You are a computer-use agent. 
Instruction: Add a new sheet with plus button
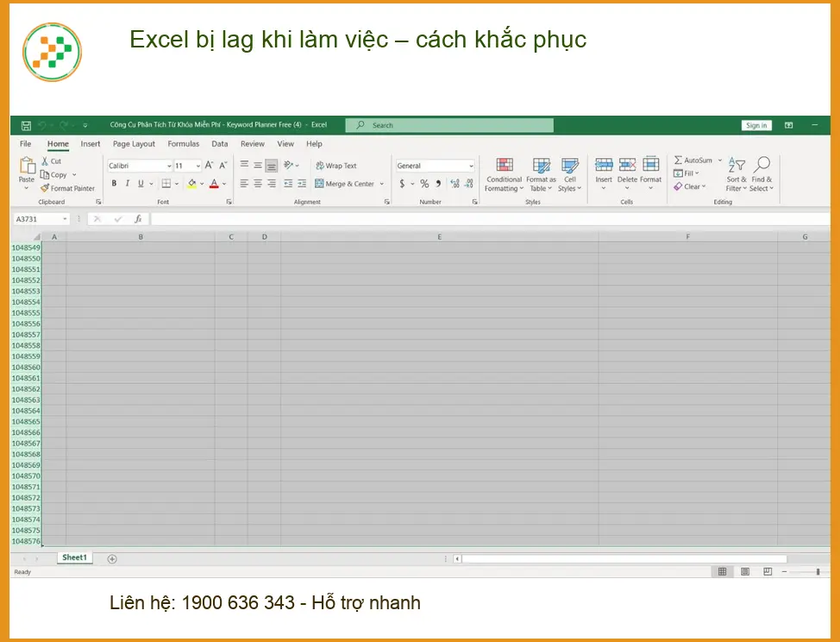[112, 559]
